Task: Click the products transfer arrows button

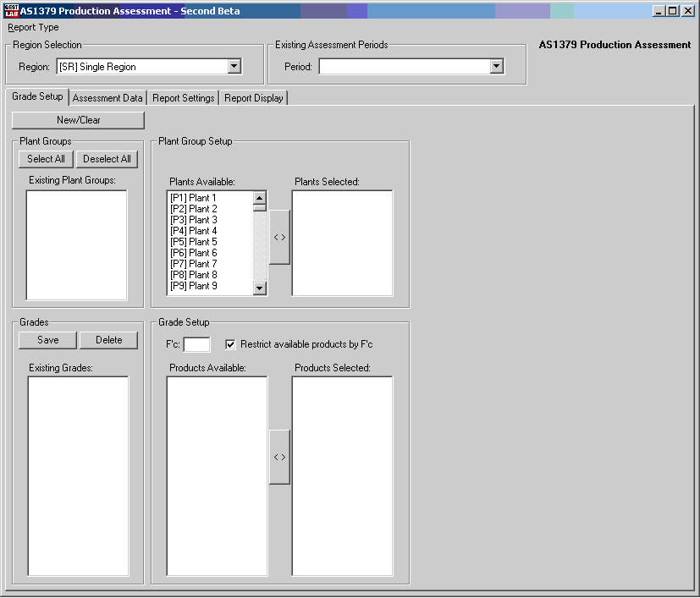Action: point(279,457)
